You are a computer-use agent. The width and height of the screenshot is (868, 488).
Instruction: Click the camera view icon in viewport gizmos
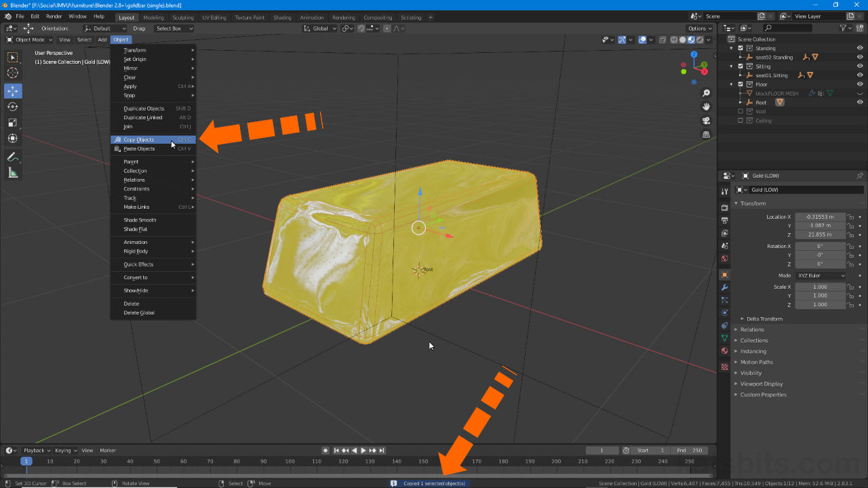click(706, 121)
